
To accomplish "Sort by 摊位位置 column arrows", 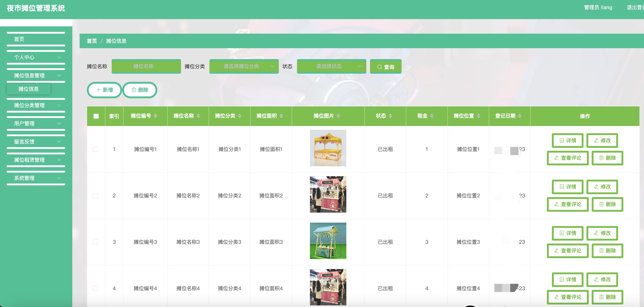I will (478, 116).
